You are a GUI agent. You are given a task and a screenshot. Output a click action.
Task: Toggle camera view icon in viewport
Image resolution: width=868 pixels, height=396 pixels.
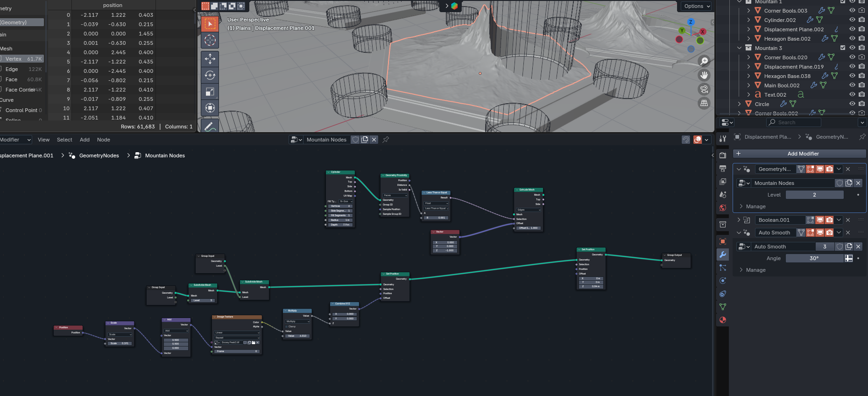(704, 89)
